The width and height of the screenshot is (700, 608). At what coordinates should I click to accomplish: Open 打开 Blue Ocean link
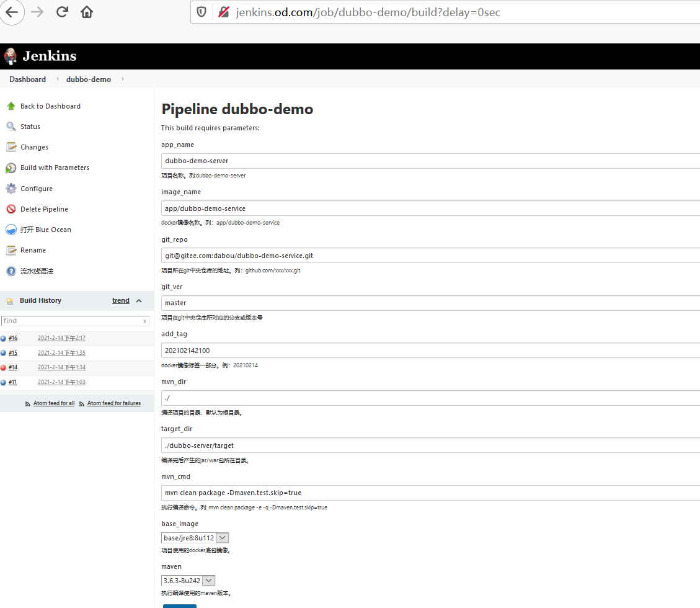(x=45, y=230)
